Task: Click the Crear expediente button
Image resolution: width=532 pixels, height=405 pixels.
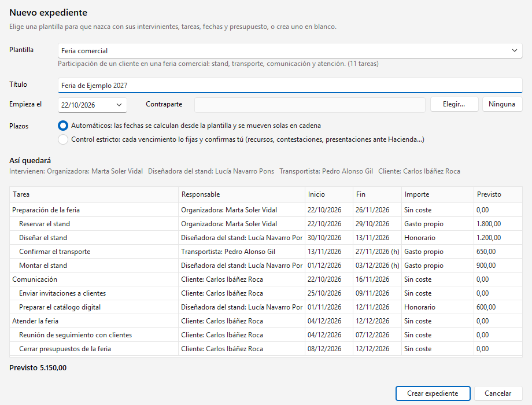Action: (433, 393)
